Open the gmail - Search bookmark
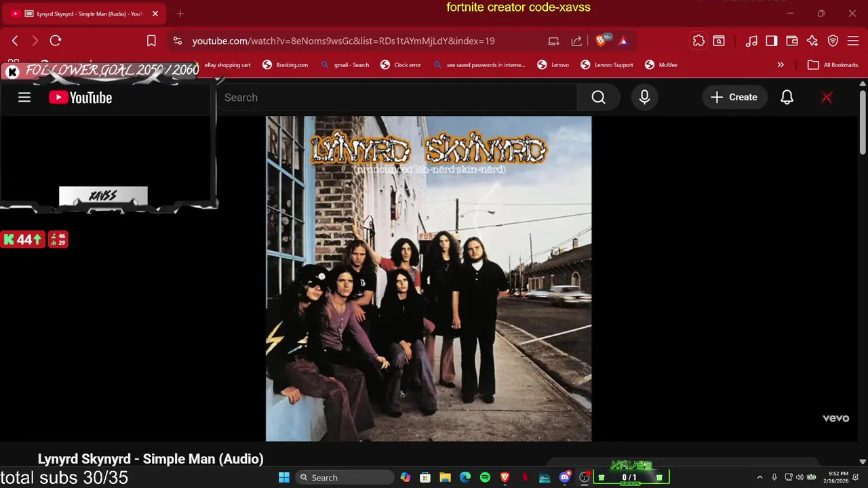Viewport: 868px width, 488px height. 345,65
